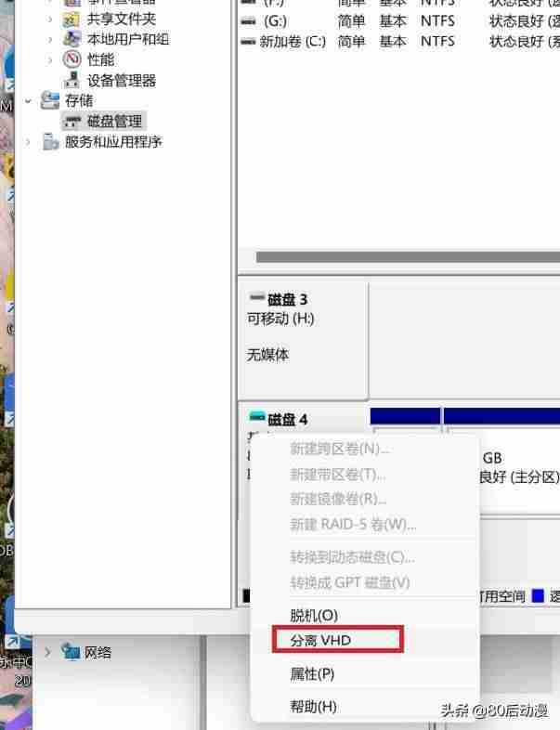The image size is (560, 730).
Task: Click disabled 新建带区卷(T) menu entry
Action: tap(337, 475)
